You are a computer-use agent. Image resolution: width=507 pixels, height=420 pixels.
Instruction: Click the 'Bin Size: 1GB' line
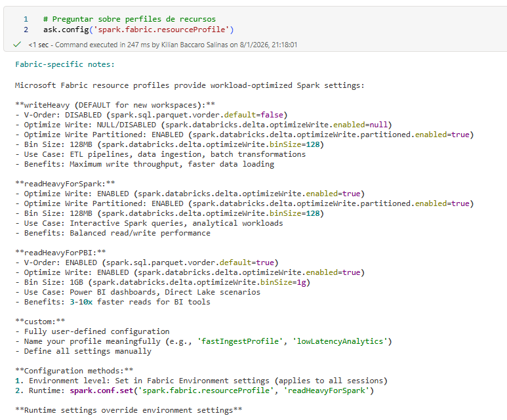point(163,282)
